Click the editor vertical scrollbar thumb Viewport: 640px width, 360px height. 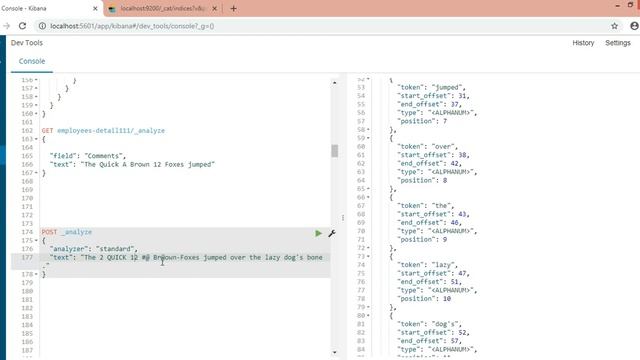point(335,151)
